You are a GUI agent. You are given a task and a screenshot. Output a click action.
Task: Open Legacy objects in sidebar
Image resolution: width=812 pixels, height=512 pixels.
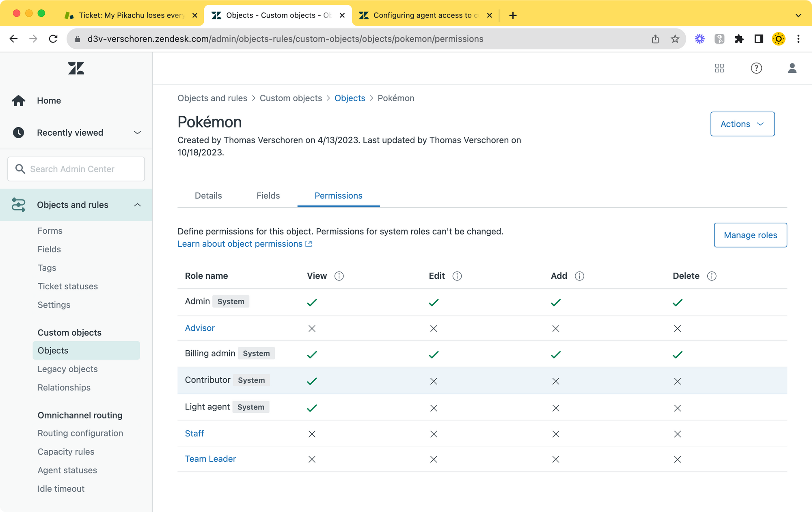pos(68,369)
